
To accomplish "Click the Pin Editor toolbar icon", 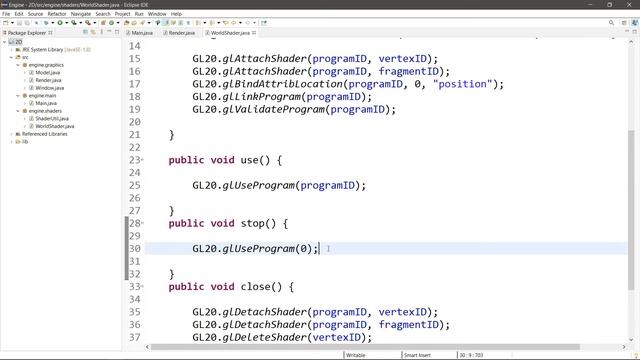I will (264, 23).
